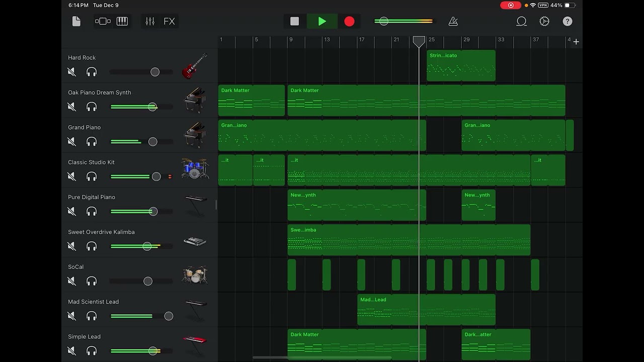This screenshot has width=644, height=362.
Task: Mute the SoCal drummer track
Action: [72, 281]
